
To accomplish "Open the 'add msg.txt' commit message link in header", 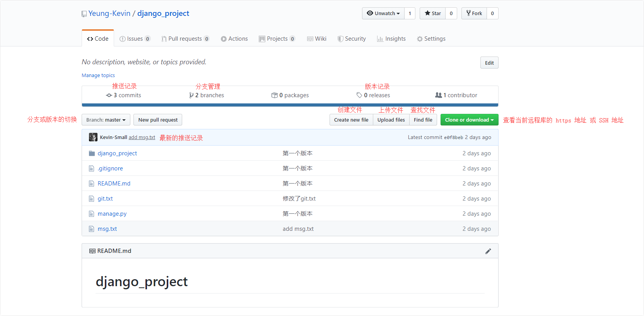I will [142, 137].
